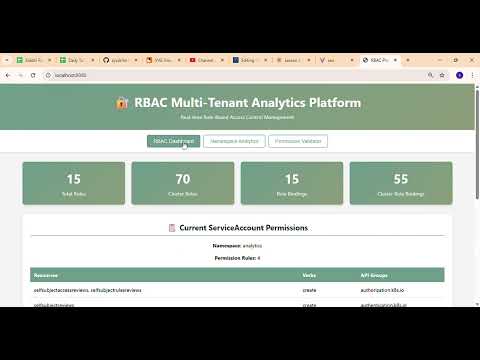Open a new browser tab with plus

coord(408,60)
